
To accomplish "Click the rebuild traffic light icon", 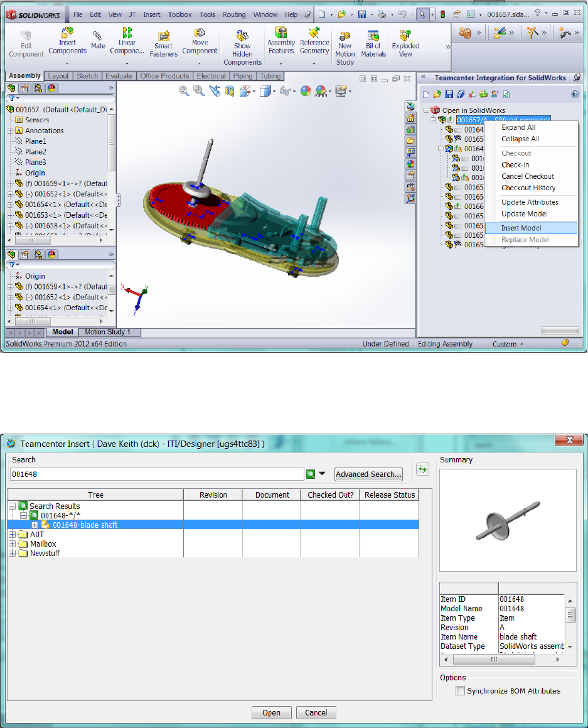I will 443,14.
